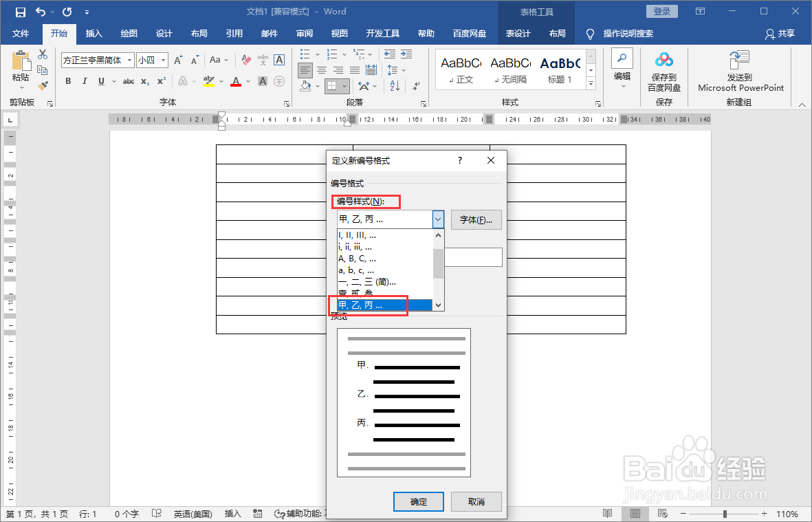Click the 确定 button in the dialog
The width and height of the screenshot is (812, 522).
pyautogui.click(x=418, y=501)
